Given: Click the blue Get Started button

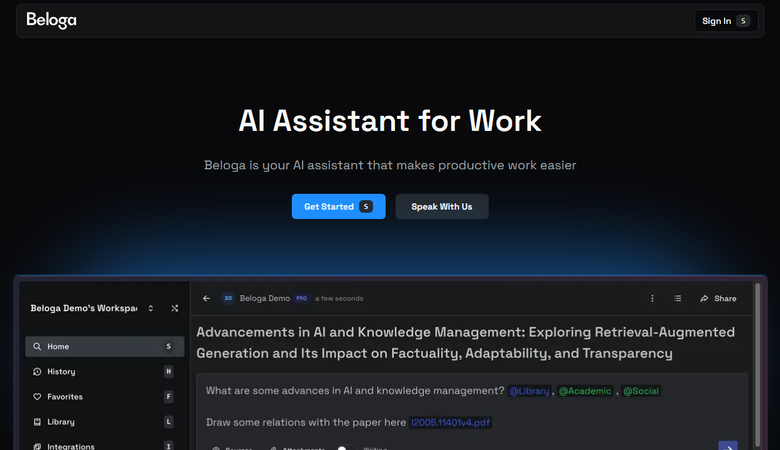Looking at the screenshot, I should [x=338, y=207].
